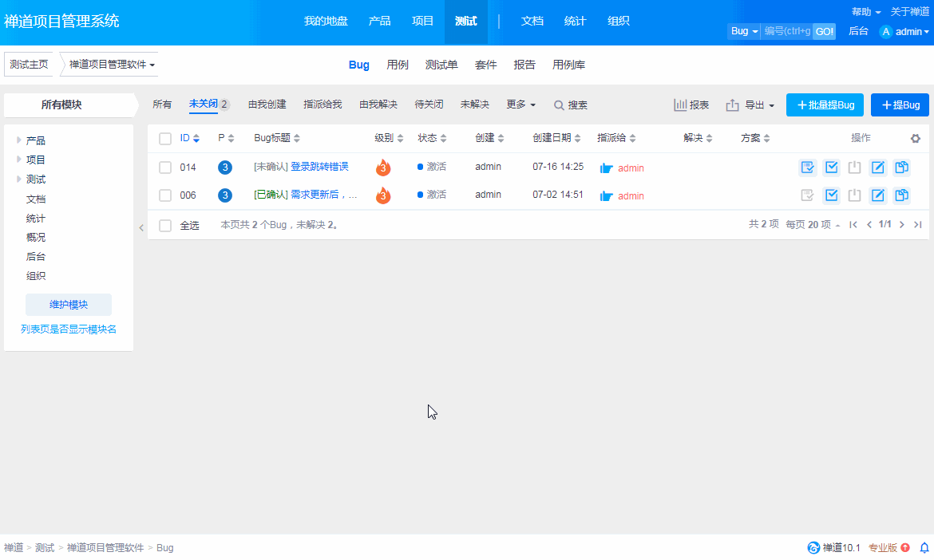Click resolve icon for bug 014

coord(831,168)
